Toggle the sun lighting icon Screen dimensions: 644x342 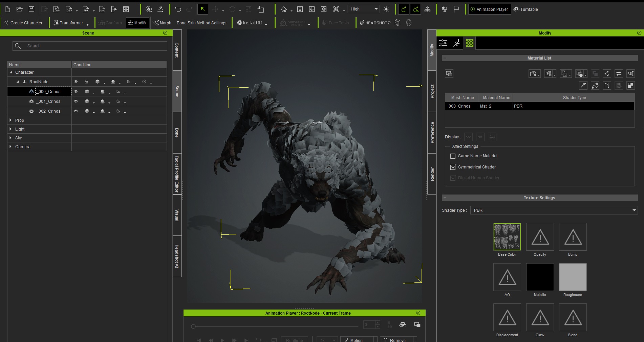click(386, 9)
